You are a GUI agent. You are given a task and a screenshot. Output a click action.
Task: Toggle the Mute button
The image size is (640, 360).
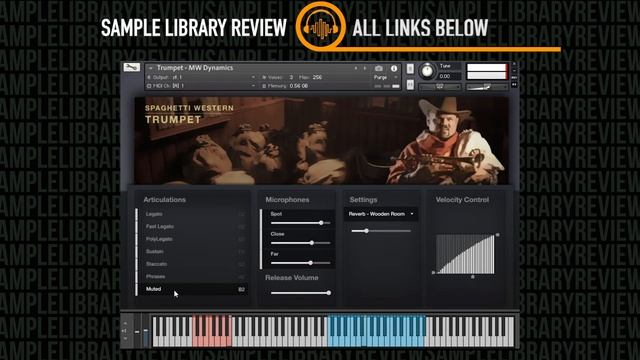pyautogui.click(x=410, y=84)
